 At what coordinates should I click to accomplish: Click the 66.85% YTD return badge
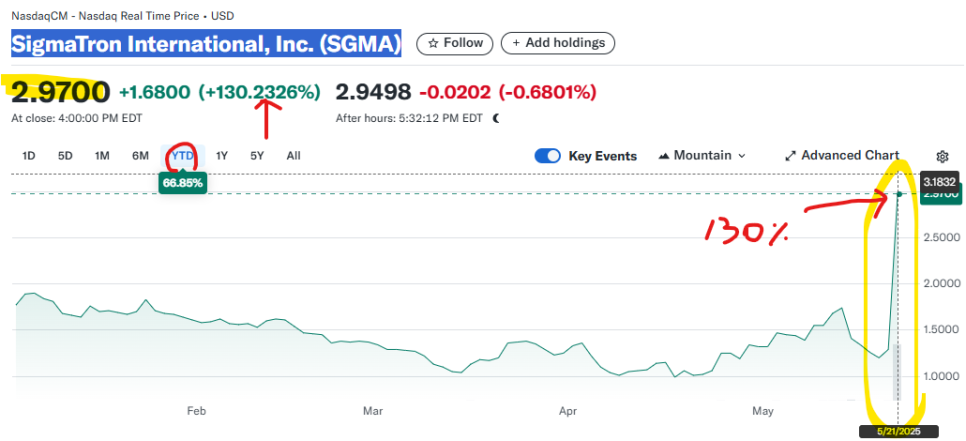182,183
